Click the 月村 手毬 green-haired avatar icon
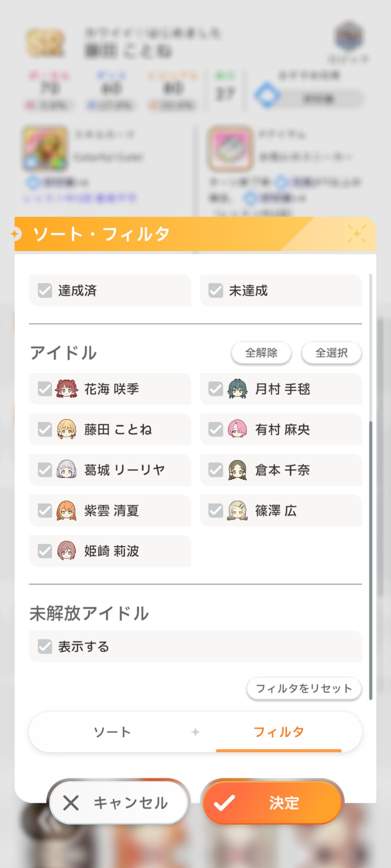The height and width of the screenshot is (868, 391). pyautogui.click(x=237, y=389)
